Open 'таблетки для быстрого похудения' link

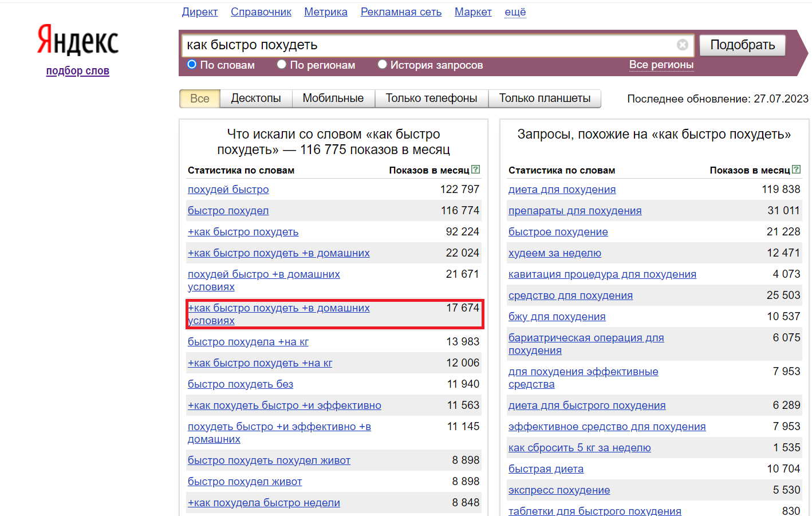point(595,510)
